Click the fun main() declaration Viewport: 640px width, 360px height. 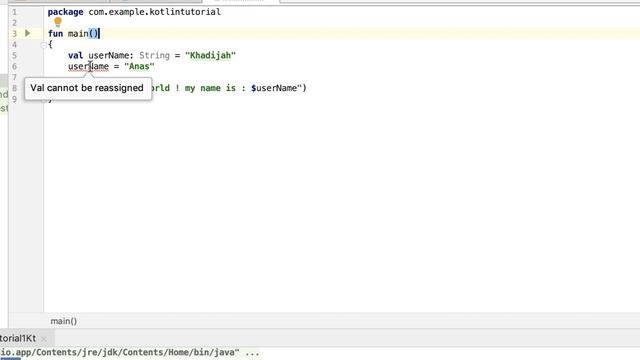click(73, 33)
